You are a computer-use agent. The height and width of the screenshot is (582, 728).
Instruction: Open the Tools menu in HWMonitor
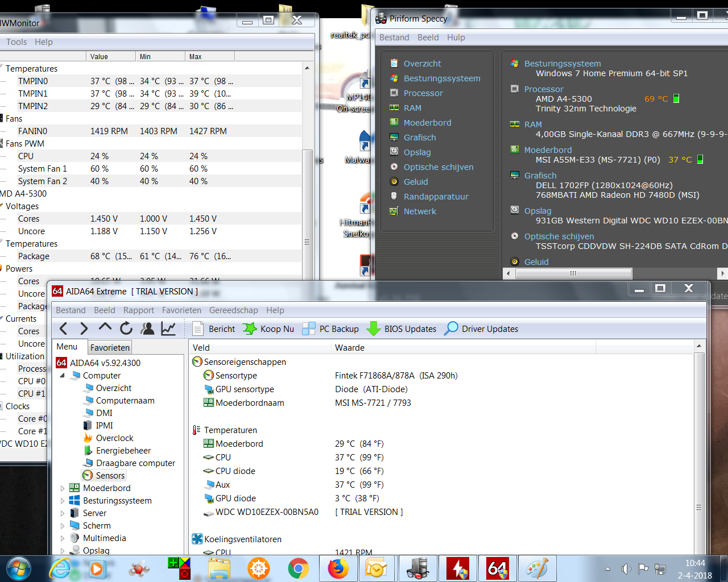point(16,42)
